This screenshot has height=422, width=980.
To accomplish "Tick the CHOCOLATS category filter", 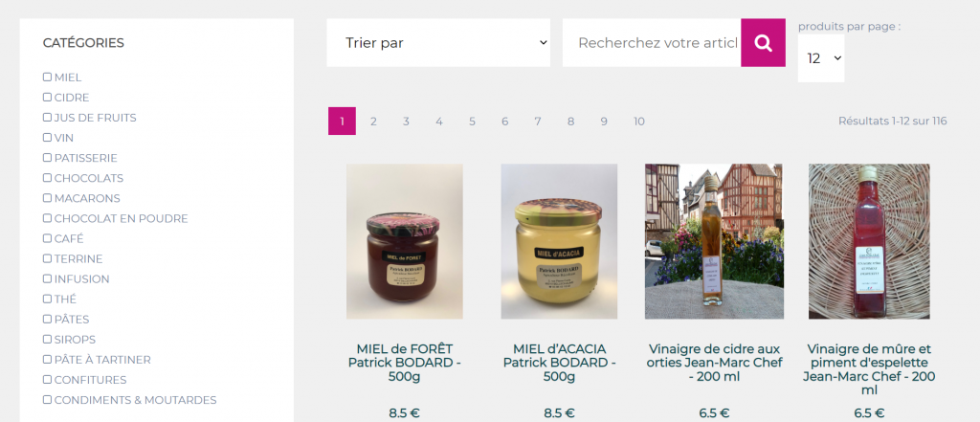I will [47, 178].
